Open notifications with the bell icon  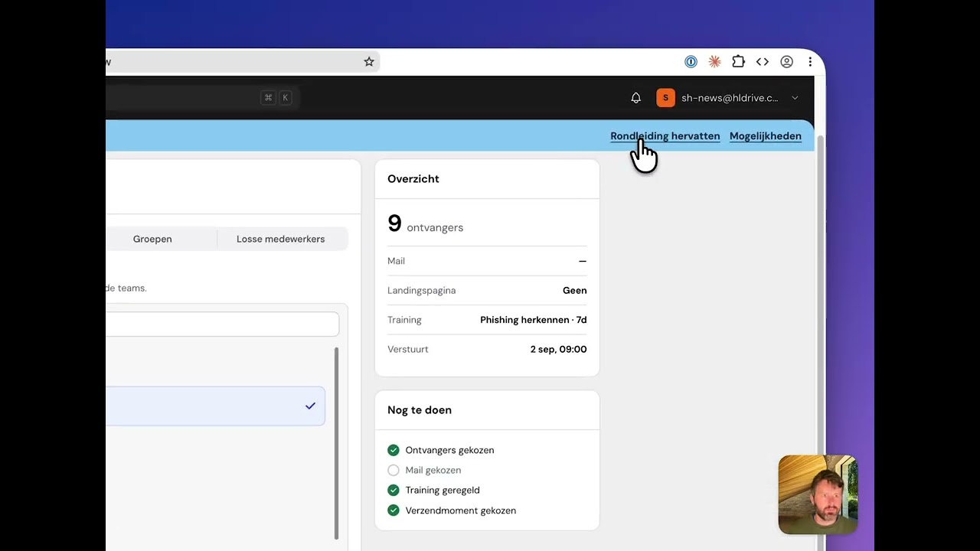click(635, 98)
